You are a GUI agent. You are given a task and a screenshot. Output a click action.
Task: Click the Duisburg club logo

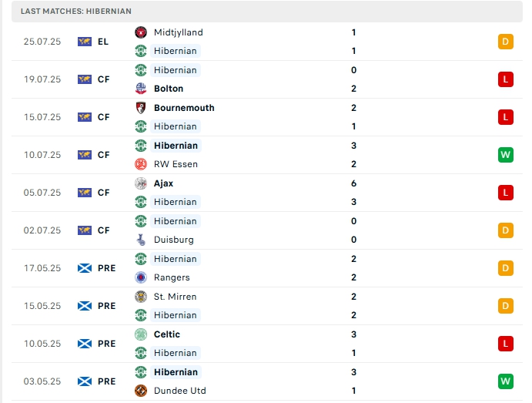(141, 240)
